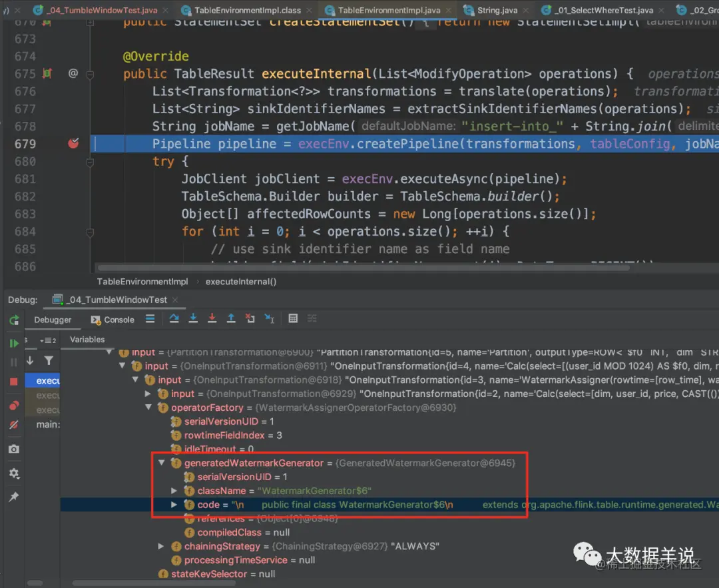Drop the current frame

click(250, 318)
